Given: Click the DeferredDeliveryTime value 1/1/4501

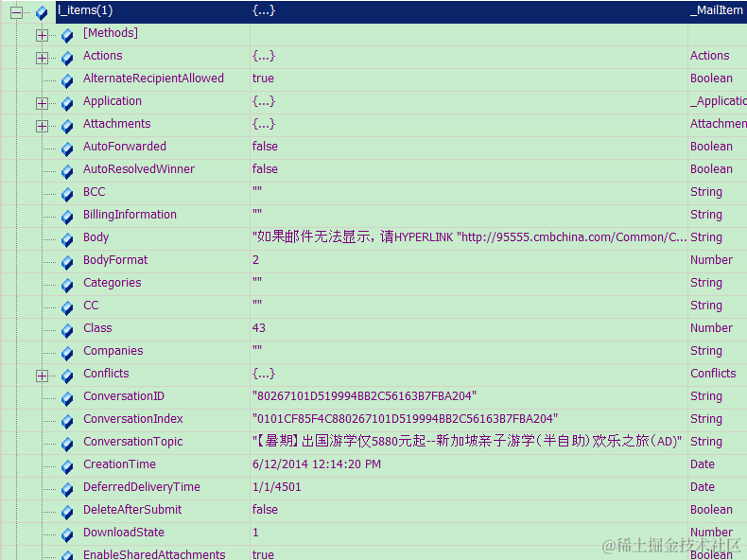Looking at the screenshot, I should 277,487.
